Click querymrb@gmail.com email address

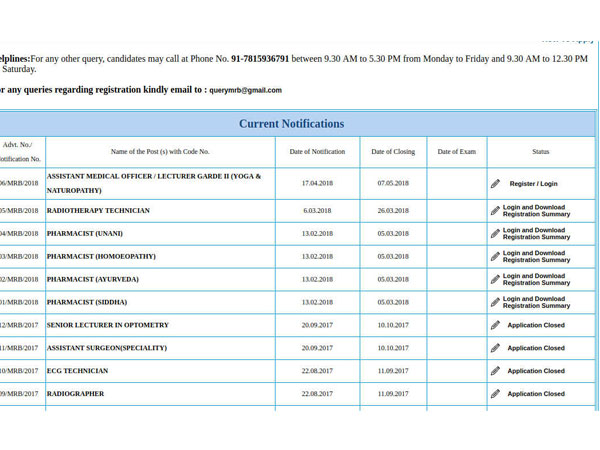pyautogui.click(x=246, y=90)
